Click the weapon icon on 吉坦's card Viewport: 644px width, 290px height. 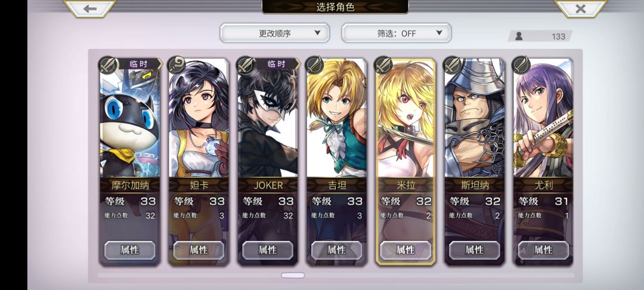[x=315, y=65]
